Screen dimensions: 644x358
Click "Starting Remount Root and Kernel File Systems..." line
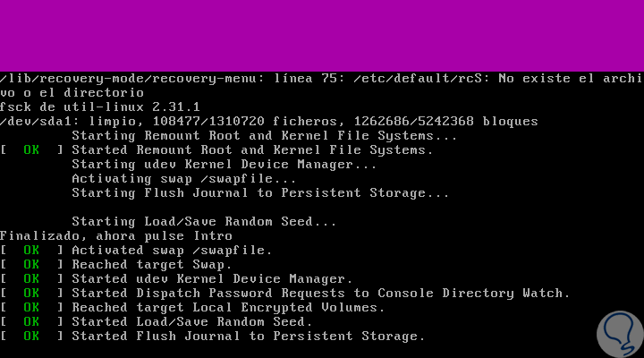coord(252,136)
